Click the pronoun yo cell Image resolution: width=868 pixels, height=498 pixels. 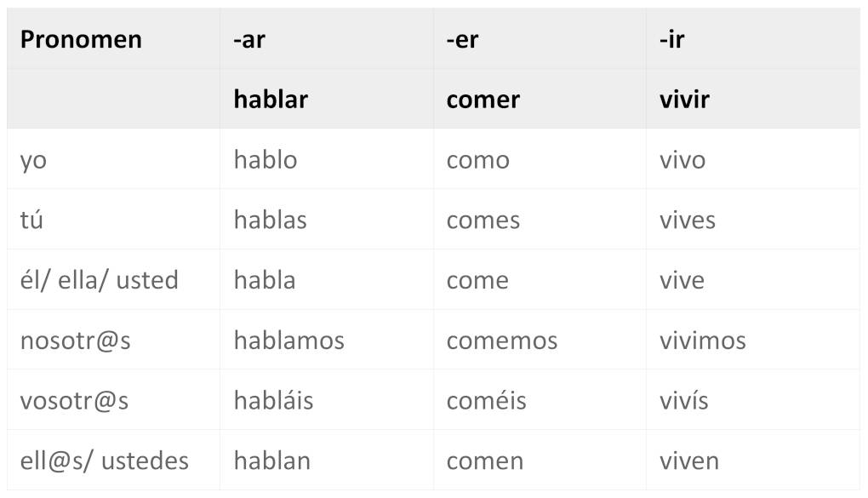pyautogui.click(x=33, y=160)
